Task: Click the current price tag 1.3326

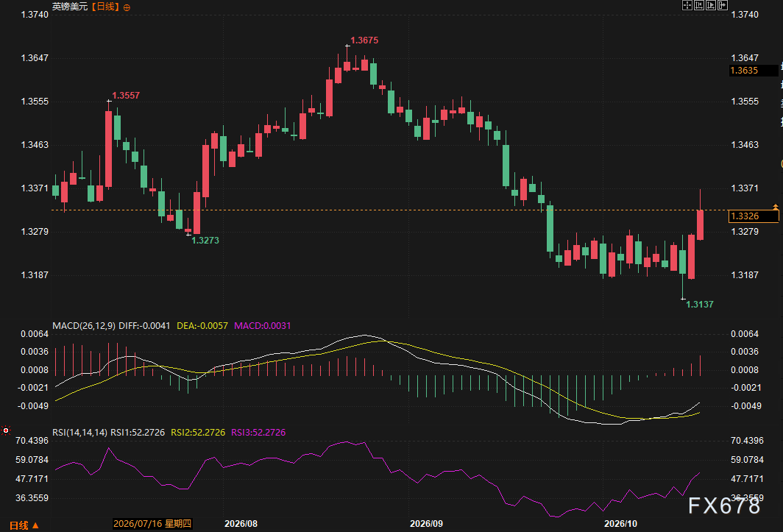Action: [x=753, y=216]
